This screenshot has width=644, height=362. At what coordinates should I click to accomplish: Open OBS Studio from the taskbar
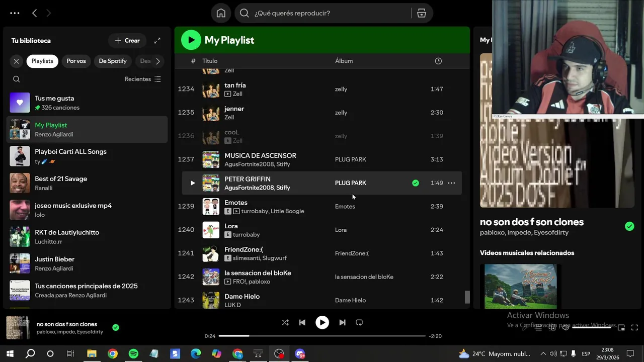[279, 354]
